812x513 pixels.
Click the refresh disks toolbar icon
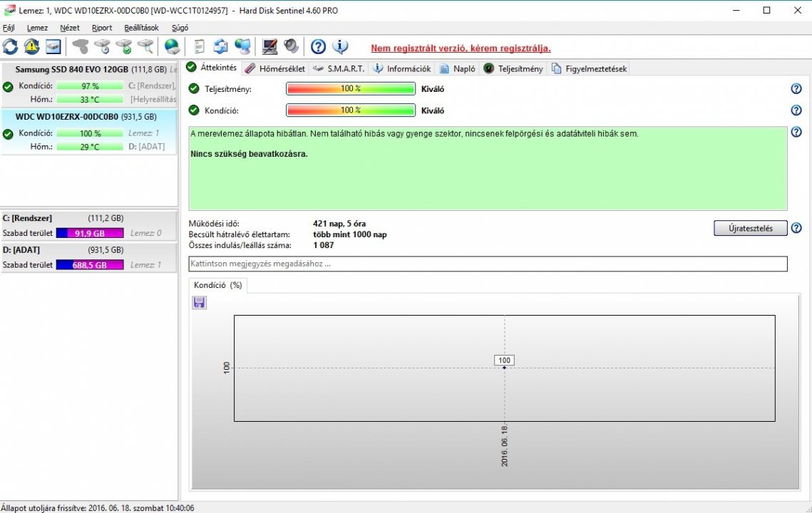[x=11, y=46]
